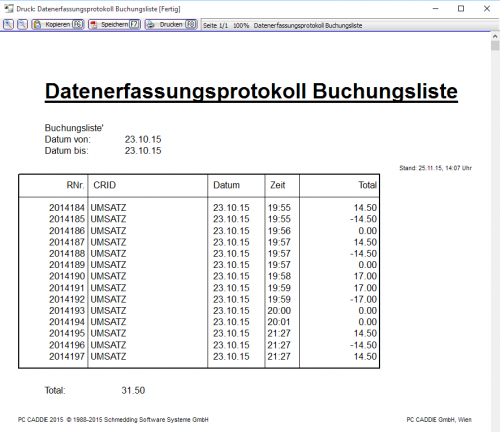This screenshot has width=500, height=432.
Task: Close the print preview window
Action: click(x=487, y=9)
